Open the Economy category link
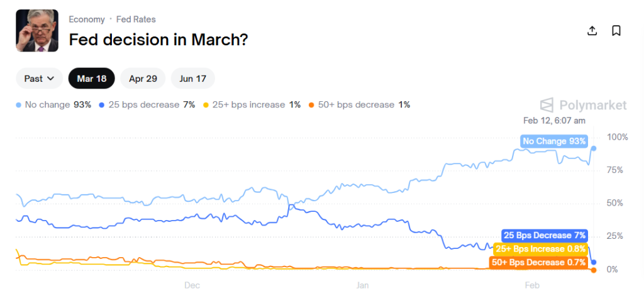This screenshot has height=303, width=644. 87,19
